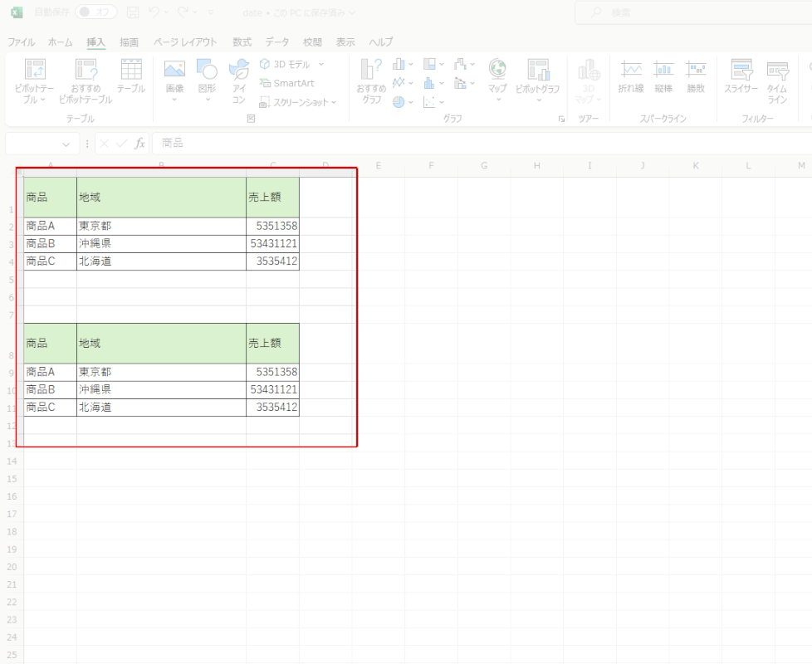
Task: Switch to the 数式 tab
Action: click(x=242, y=42)
